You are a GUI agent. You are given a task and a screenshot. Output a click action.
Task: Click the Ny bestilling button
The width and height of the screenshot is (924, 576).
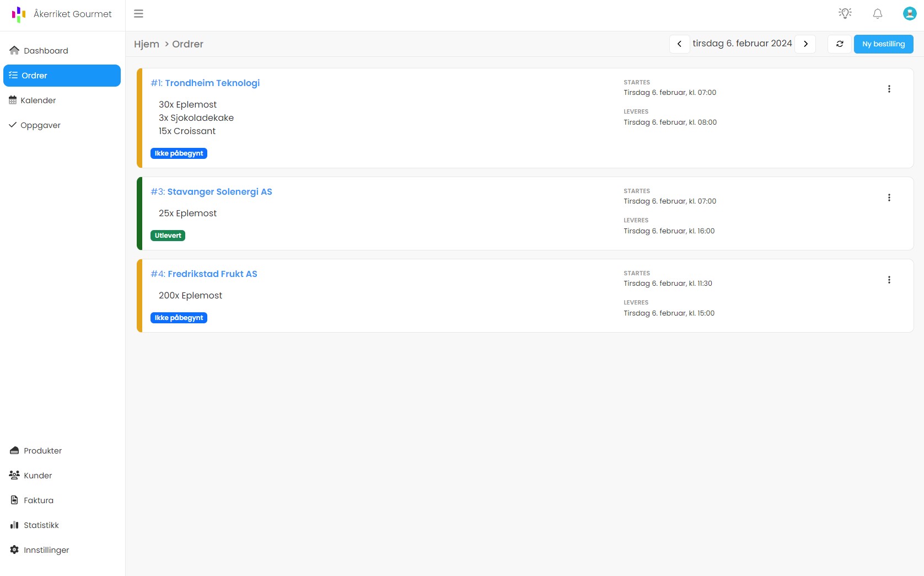pyautogui.click(x=883, y=44)
